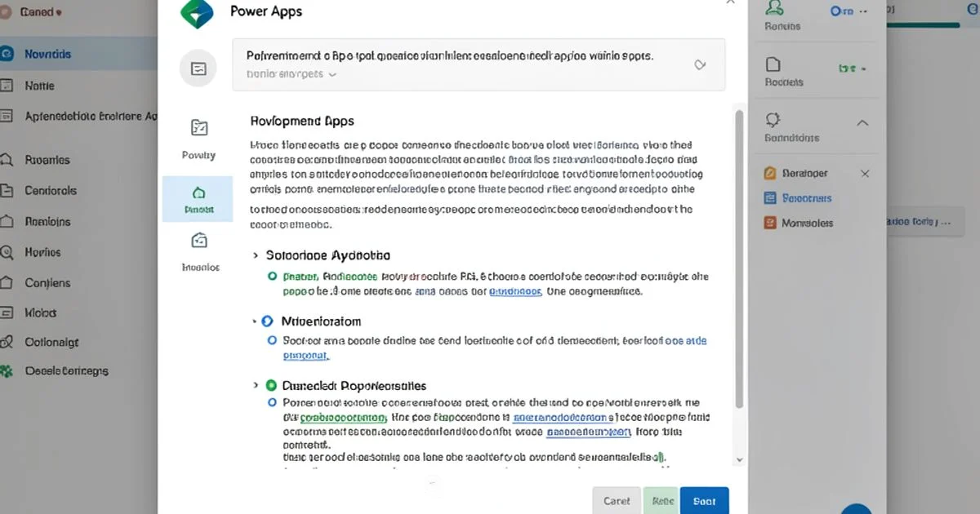Viewport: 980px width, 514px height.
Task: Click the Power Apps logo icon
Action: point(196,11)
